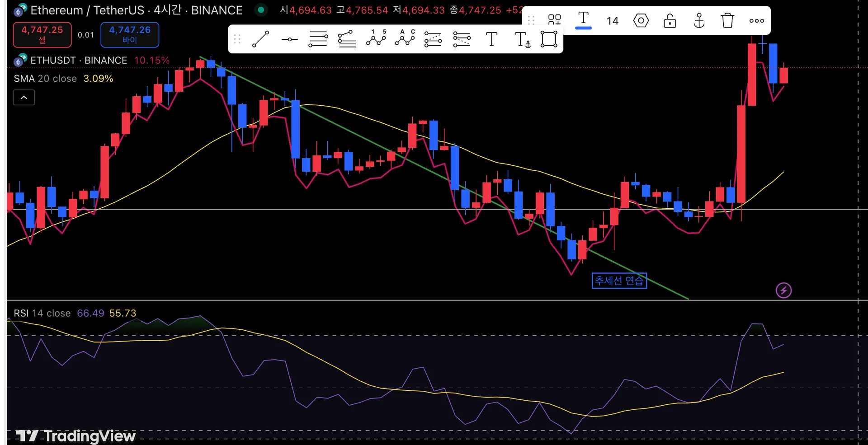Click the plain Text tool icon

[x=491, y=39]
